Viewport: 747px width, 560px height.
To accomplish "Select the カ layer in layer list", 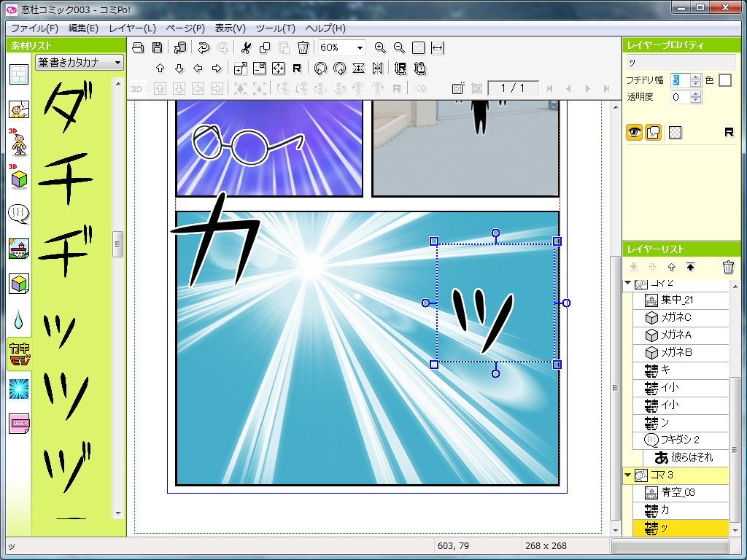I will (681, 510).
